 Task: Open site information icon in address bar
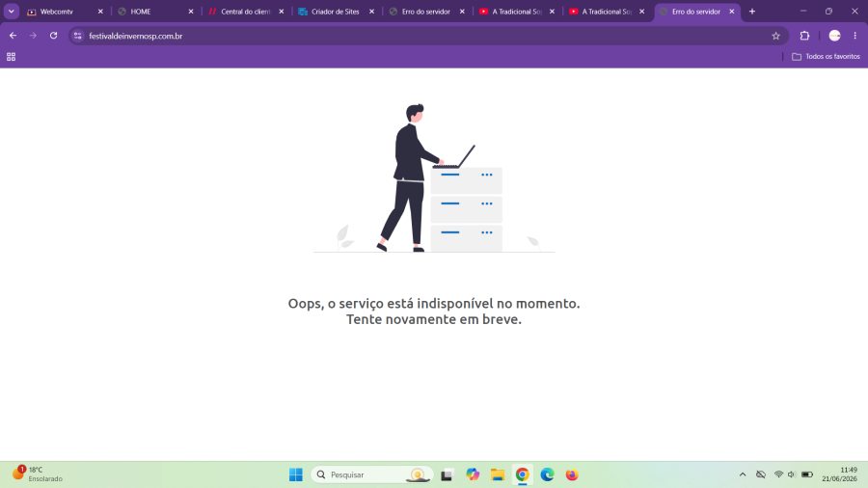(x=77, y=36)
